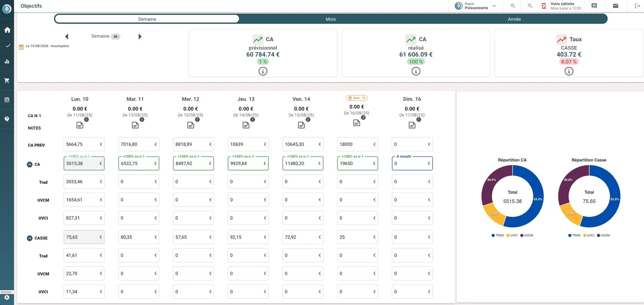Toggle the TRAD legend in Répartition CA
The image size is (644, 305).
pos(498,235)
